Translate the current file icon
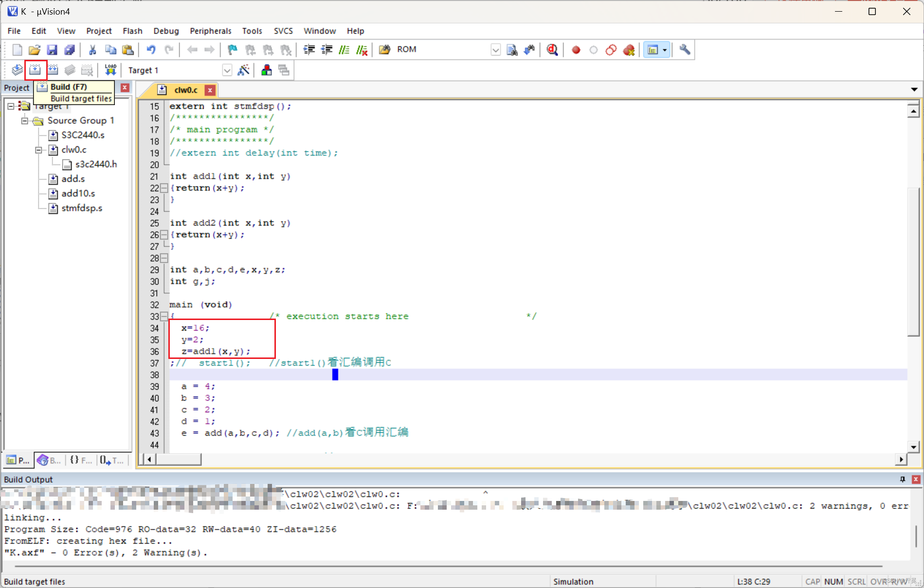Viewport: 924px width, 588px height. 17,70
